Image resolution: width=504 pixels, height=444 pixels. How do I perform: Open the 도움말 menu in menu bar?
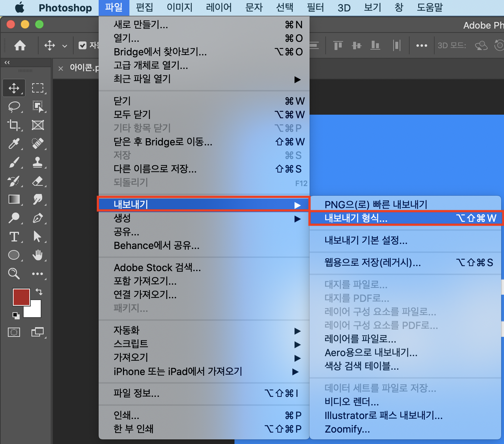[430, 8]
